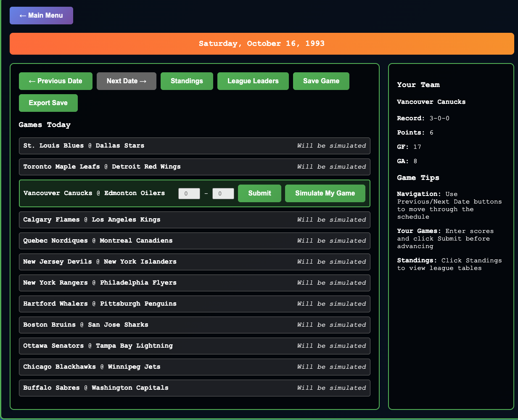
Task: Click the Saturday, October 16, 1993 date banner
Action: pos(262,44)
